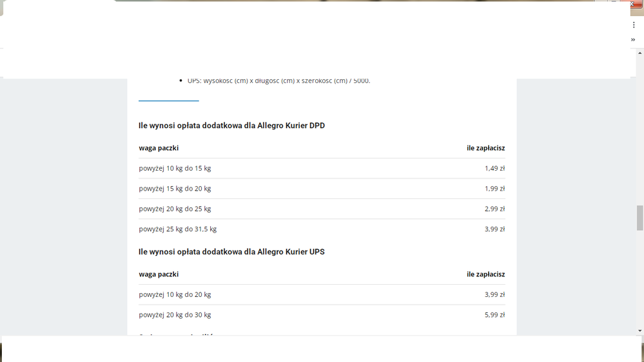This screenshot has width=644, height=362.
Task: Show hidden toolbar items chevron
Action: (633, 40)
